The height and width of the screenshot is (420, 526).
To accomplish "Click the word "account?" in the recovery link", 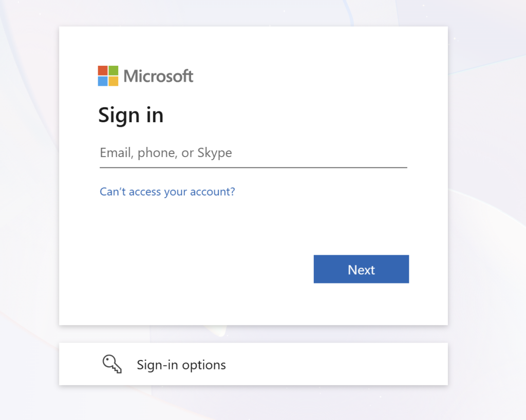I will point(213,192).
